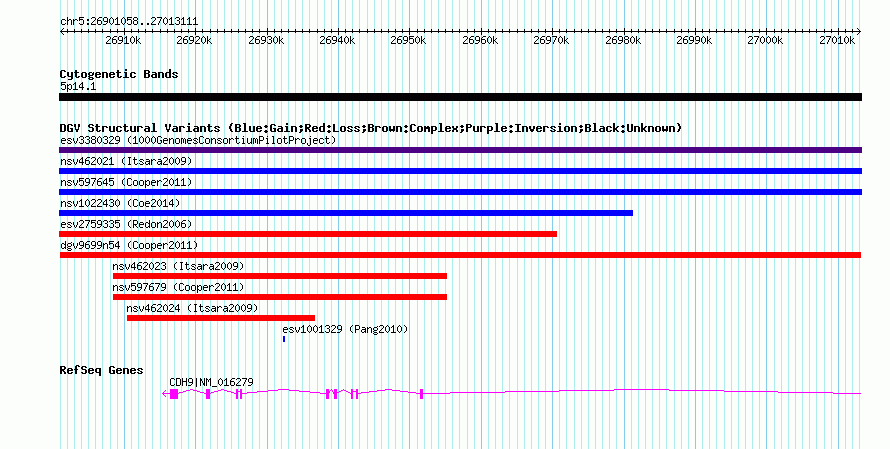The width and height of the screenshot is (890, 449).
Task: Click the 27010k ruler tick label
Action: (837, 40)
